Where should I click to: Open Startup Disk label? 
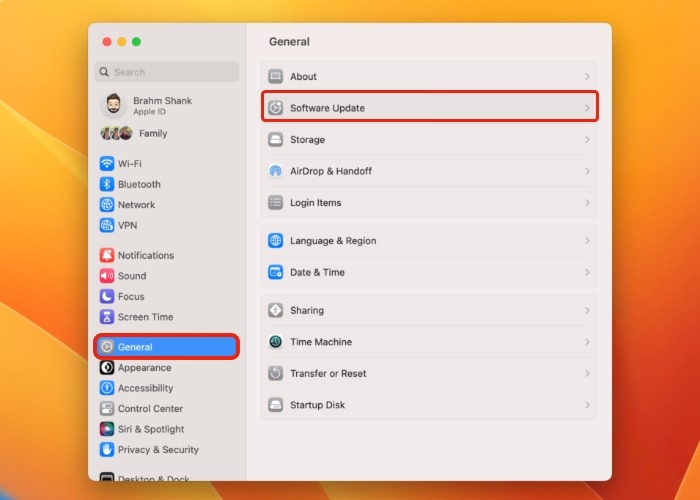[x=317, y=404]
